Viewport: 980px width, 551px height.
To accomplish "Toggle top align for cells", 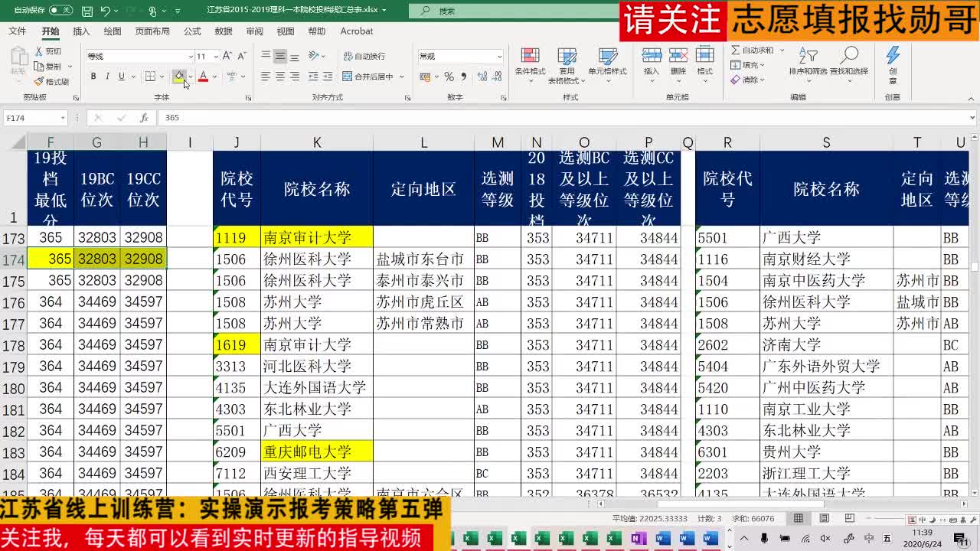I will [x=266, y=56].
